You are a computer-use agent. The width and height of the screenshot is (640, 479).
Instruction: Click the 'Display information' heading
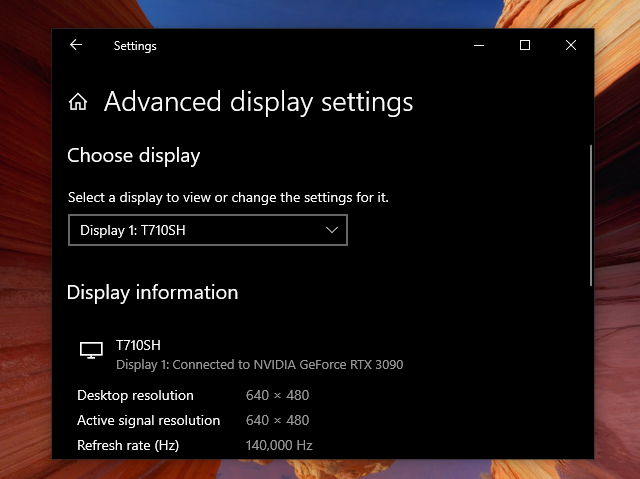[153, 293]
